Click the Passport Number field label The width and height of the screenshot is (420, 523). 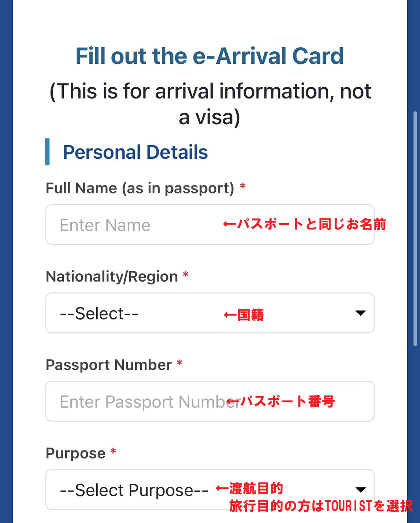(x=108, y=365)
